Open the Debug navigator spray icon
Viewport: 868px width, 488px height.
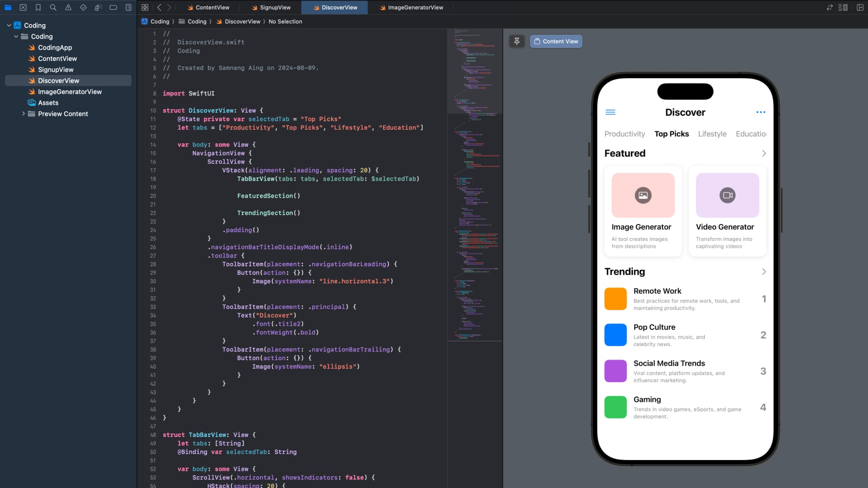(98, 7)
